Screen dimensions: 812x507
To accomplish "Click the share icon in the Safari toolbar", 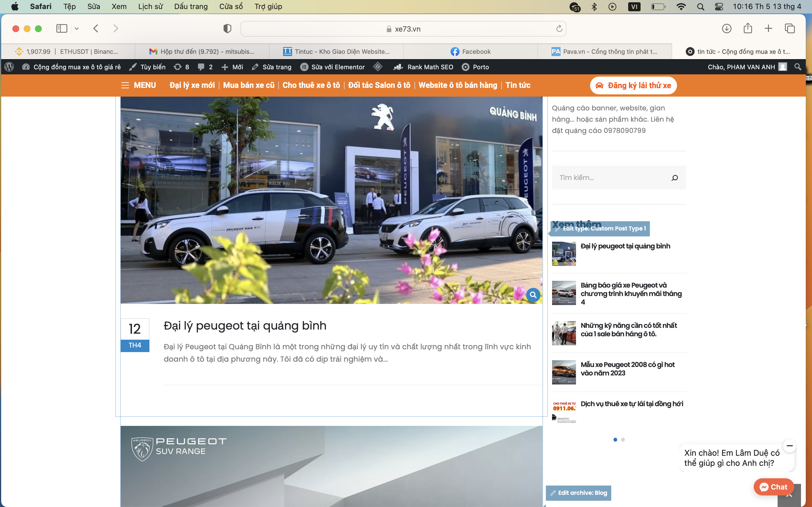I will [748, 28].
